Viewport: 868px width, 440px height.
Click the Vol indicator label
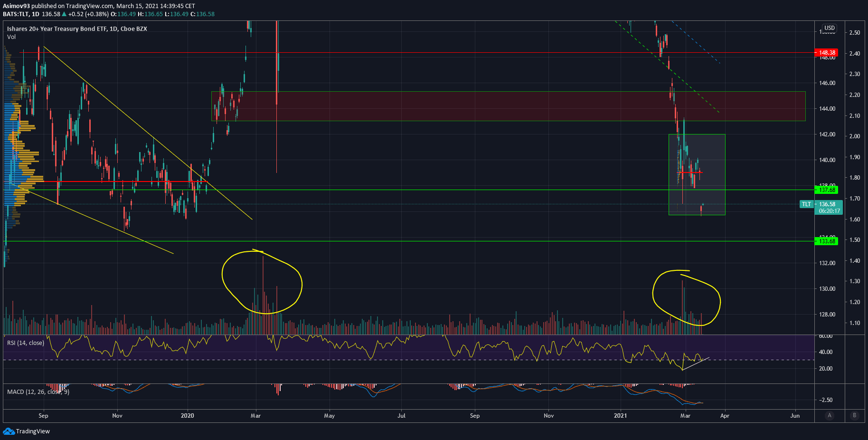(11, 37)
